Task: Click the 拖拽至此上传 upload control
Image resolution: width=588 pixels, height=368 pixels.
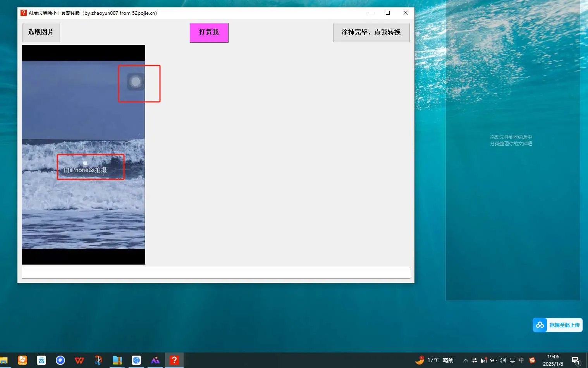Action: pos(557,325)
